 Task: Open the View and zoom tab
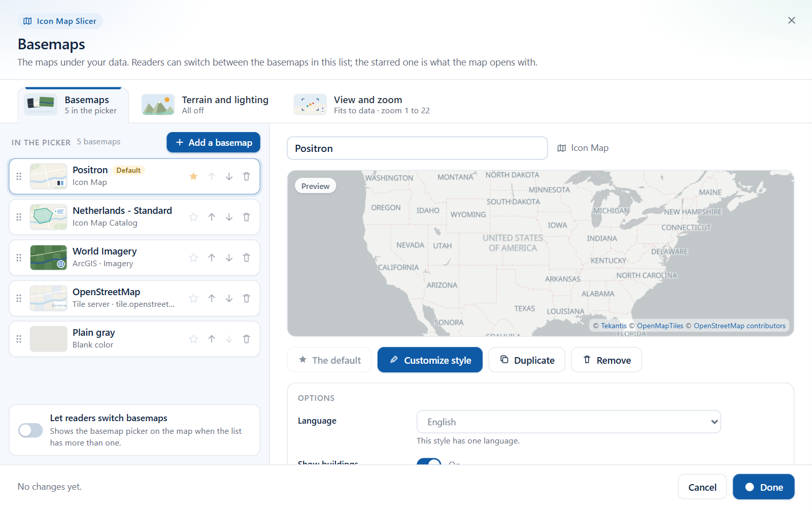pyautogui.click(x=362, y=105)
